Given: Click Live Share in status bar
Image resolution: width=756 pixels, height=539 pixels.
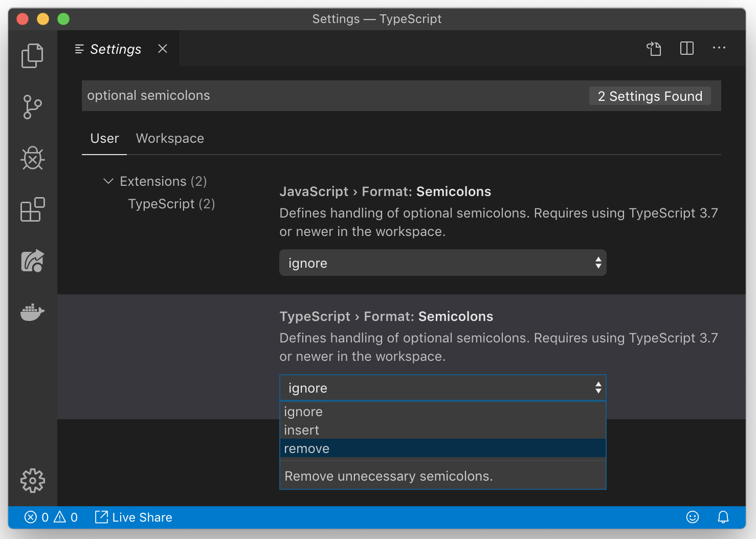Looking at the screenshot, I should (134, 518).
